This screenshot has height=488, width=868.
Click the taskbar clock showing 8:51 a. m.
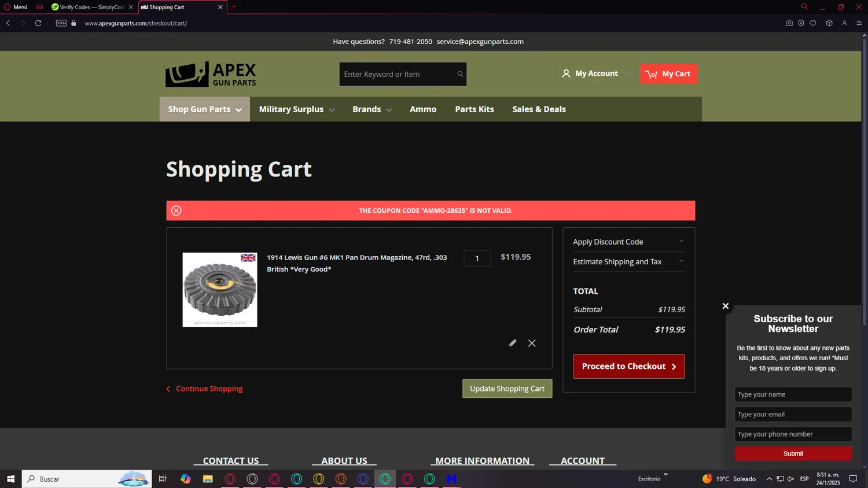(x=827, y=479)
